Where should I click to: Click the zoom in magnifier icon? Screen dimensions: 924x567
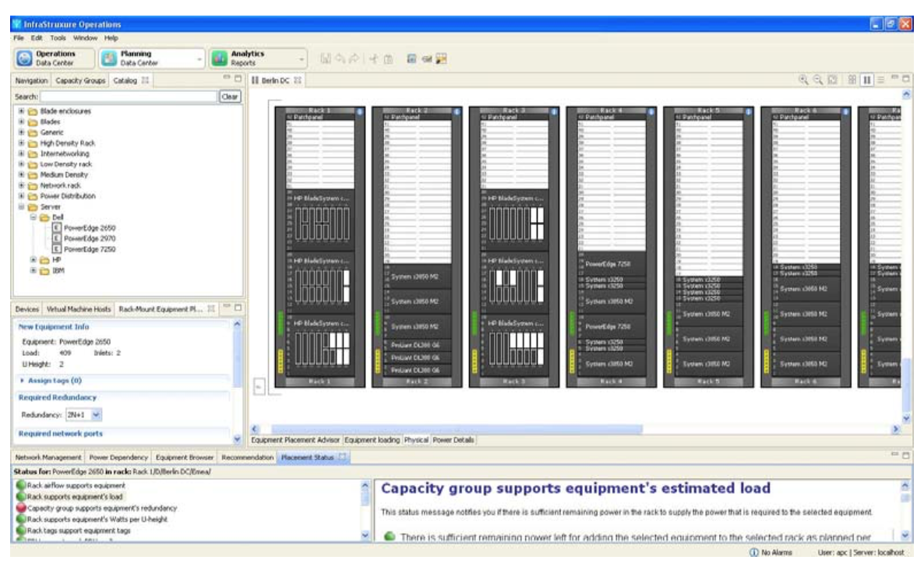coord(803,80)
